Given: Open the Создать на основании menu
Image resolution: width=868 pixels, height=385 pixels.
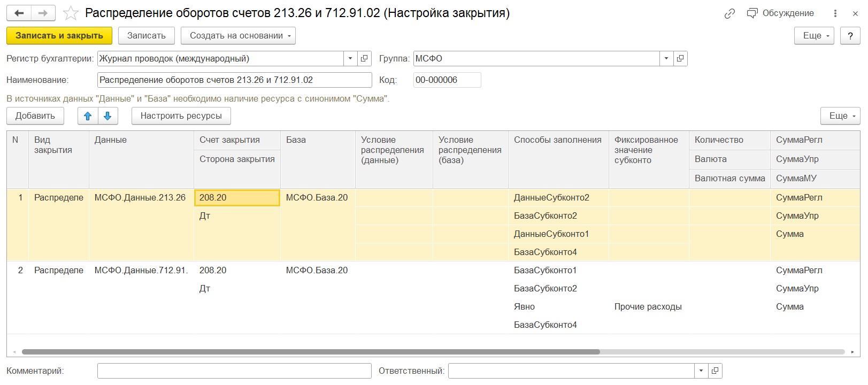Looking at the screenshot, I should [x=237, y=36].
